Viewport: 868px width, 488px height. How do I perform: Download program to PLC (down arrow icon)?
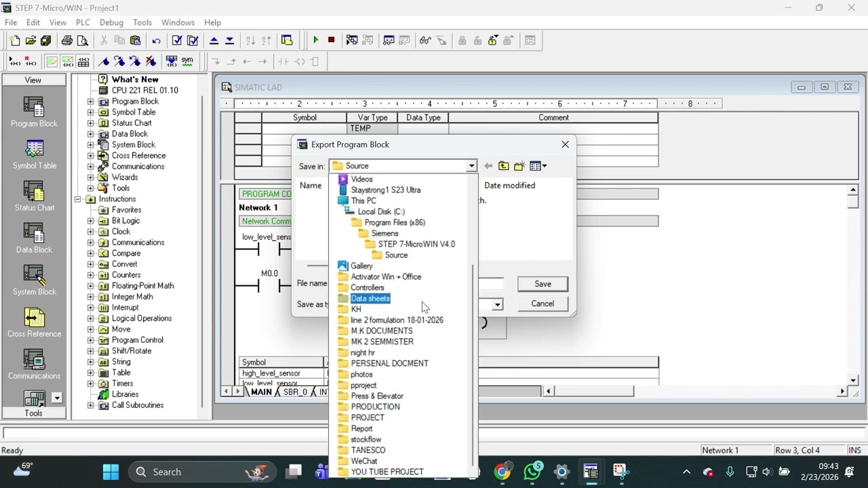pyautogui.click(x=229, y=41)
